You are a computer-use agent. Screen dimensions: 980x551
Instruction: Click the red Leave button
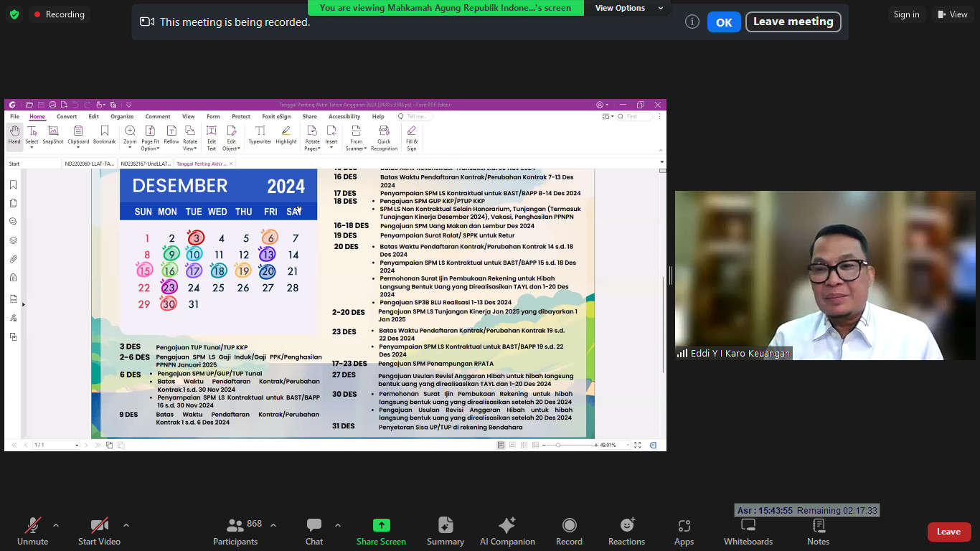click(948, 532)
